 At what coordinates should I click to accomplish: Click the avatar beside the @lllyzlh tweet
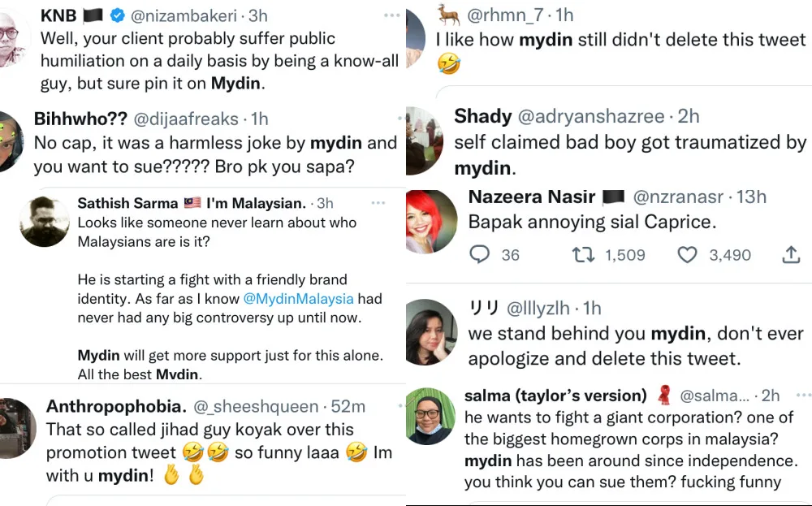click(x=430, y=331)
